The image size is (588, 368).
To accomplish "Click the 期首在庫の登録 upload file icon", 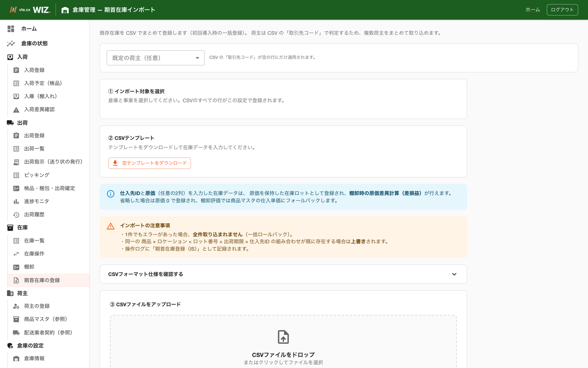I will pos(16,280).
